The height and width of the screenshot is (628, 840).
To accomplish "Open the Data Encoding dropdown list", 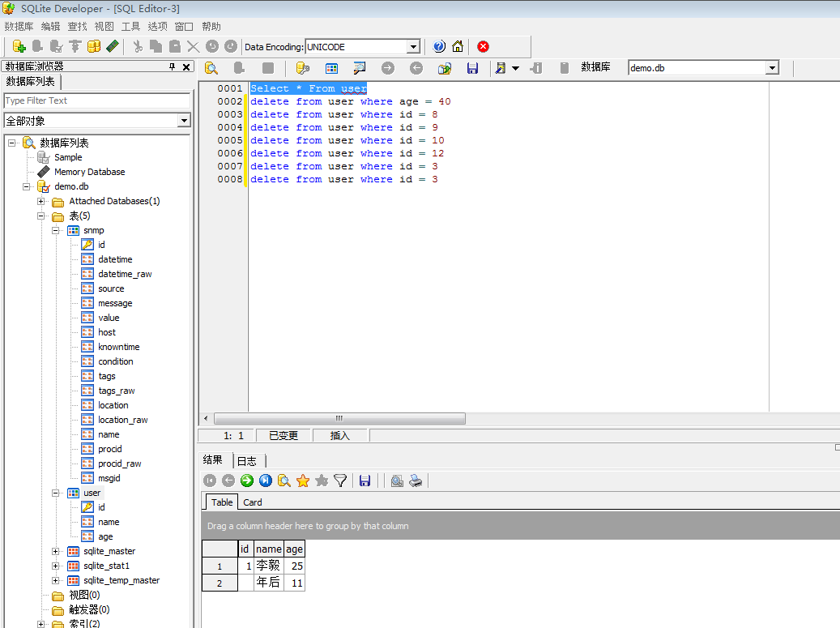I will (x=413, y=46).
